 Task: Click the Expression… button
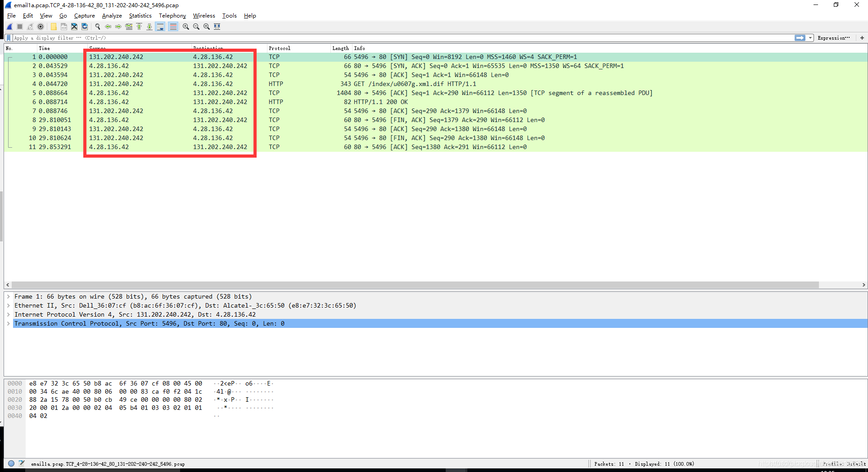[834, 38]
